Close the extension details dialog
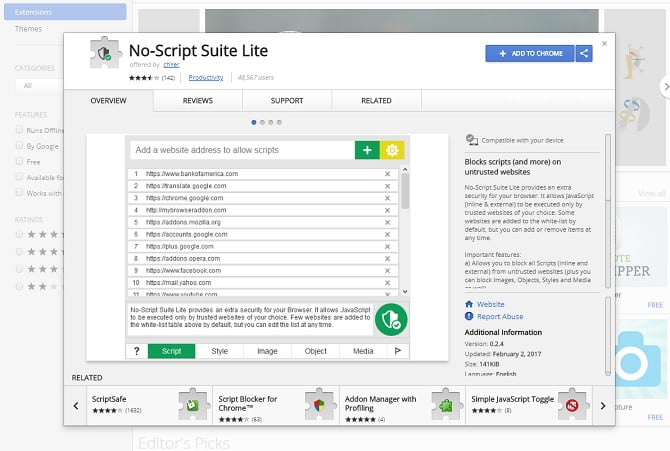 604,43
